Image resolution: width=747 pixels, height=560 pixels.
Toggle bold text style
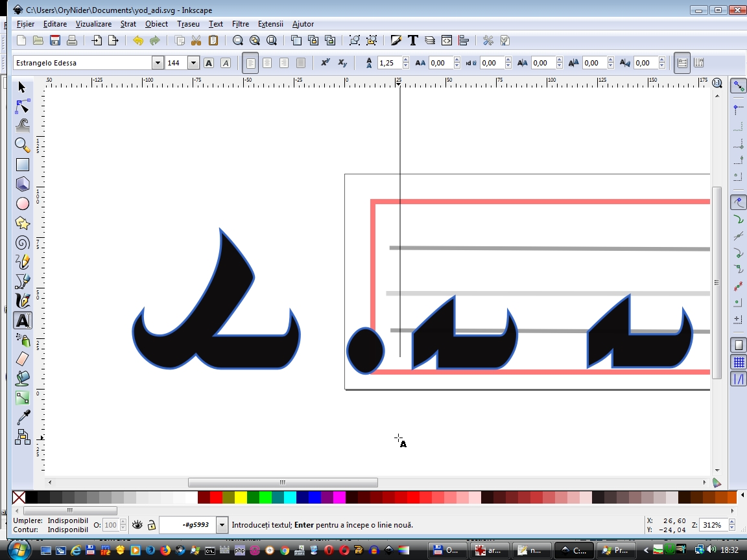[x=209, y=63]
